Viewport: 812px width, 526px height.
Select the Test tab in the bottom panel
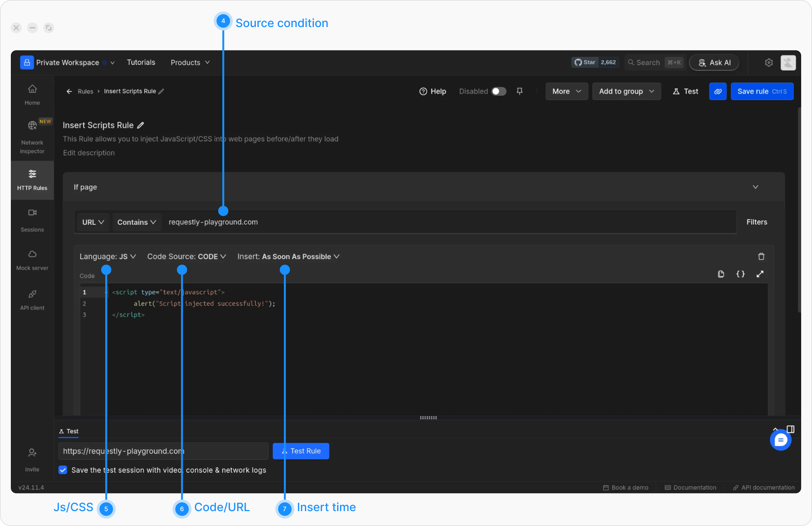[69, 431]
